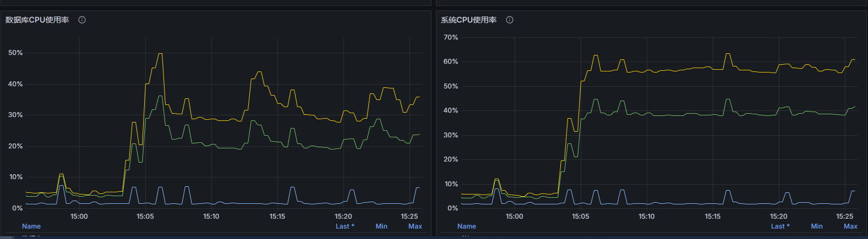Sort database CPU legend by Max
868x239 pixels.
pos(415,226)
